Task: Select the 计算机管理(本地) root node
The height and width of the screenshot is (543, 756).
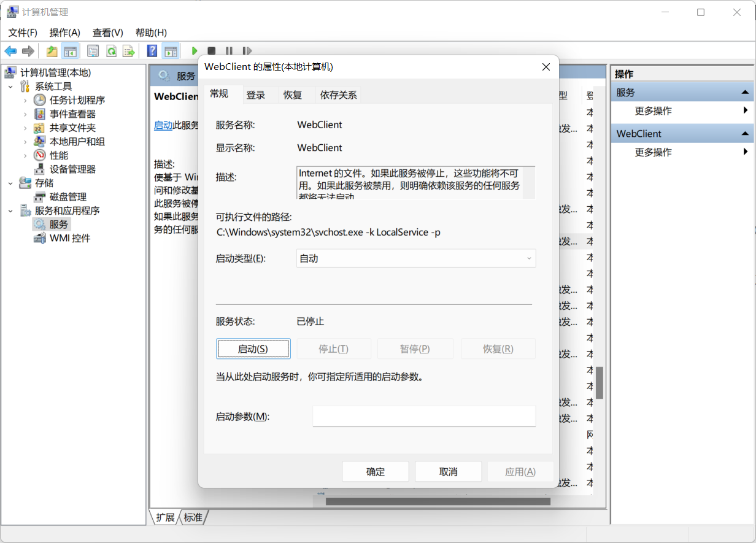Action: click(x=55, y=72)
